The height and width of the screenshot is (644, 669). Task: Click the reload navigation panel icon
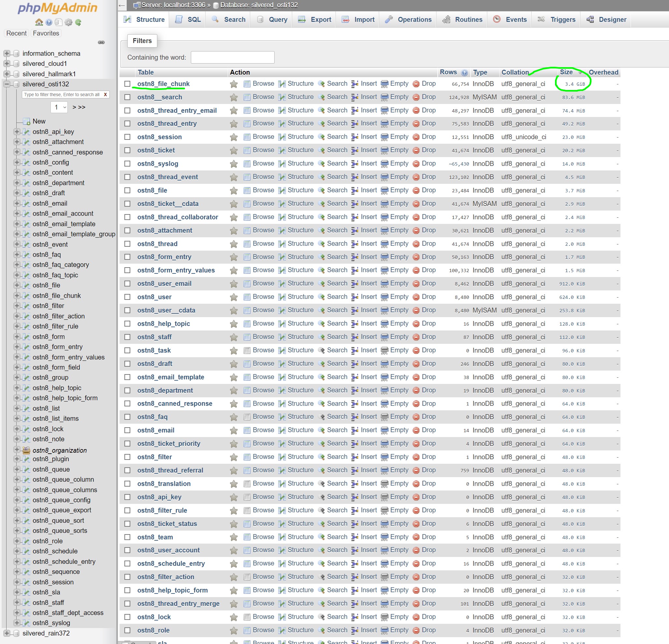78,22
